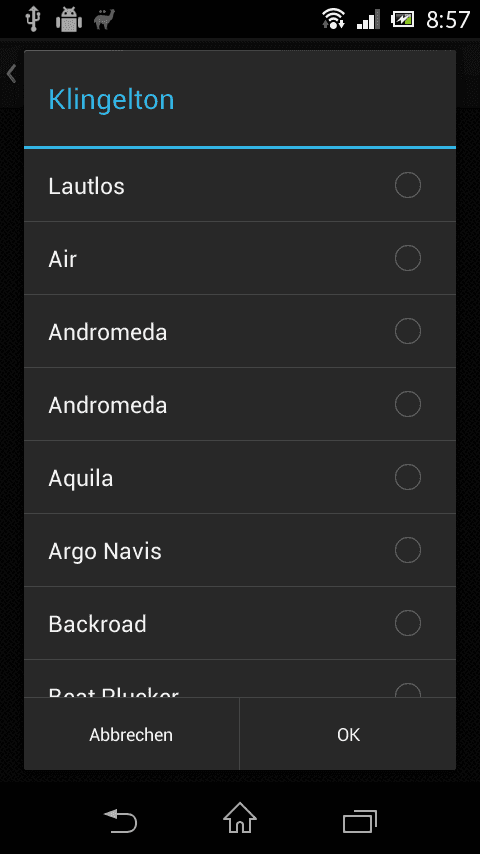480x854 pixels.
Task: Tap the USB connection status icon
Action: 33,19
